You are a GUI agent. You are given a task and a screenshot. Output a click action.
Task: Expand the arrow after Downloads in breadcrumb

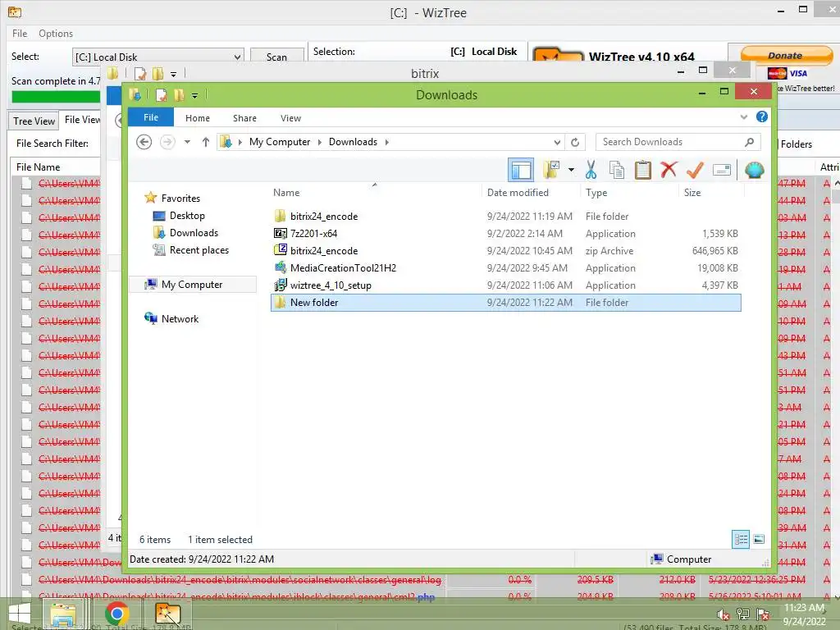click(x=387, y=142)
